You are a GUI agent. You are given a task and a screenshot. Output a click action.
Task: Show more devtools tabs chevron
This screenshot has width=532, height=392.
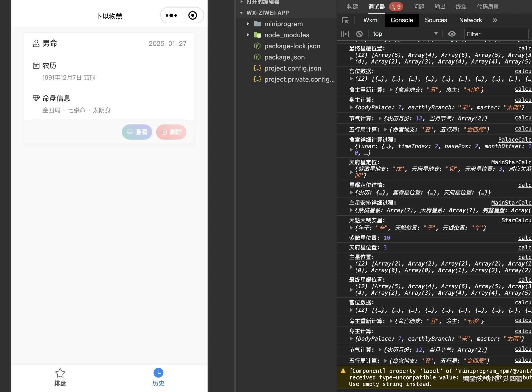click(495, 20)
